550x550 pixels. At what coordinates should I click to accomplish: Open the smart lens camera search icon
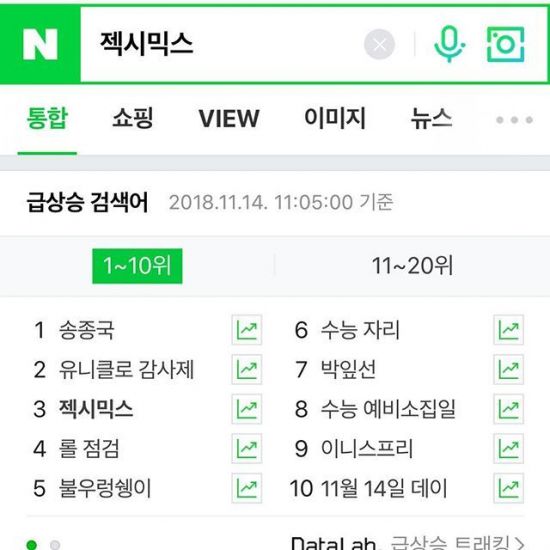(505, 45)
